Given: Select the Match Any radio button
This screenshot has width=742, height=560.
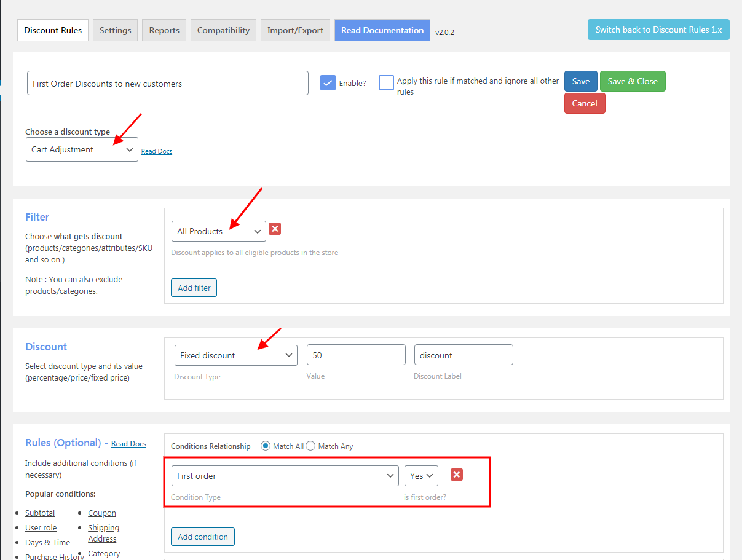Looking at the screenshot, I should (x=310, y=446).
